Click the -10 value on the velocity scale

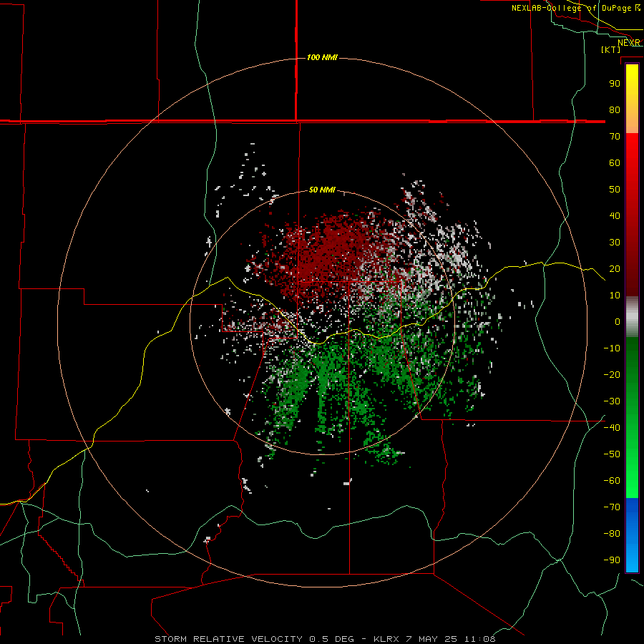click(x=612, y=348)
